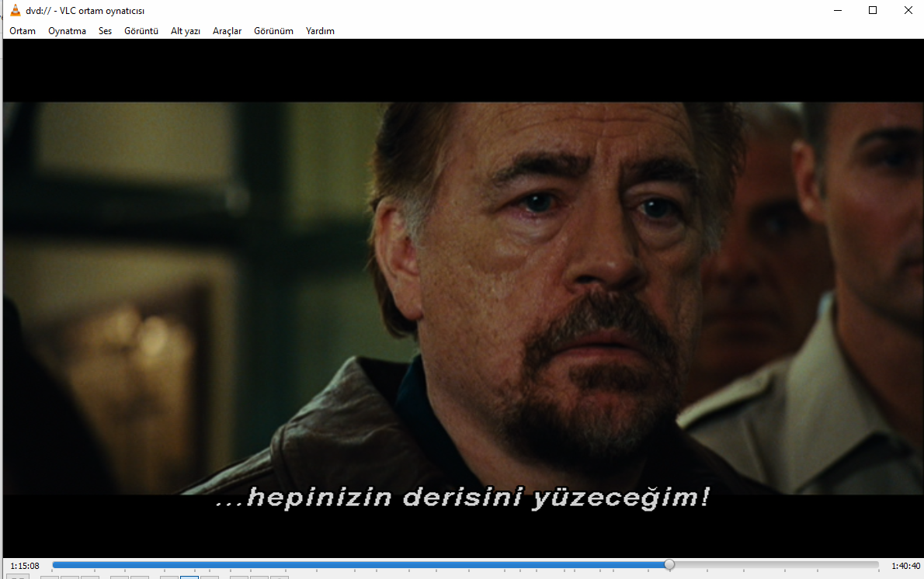The width and height of the screenshot is (924, 579).
Task: Click the total duration 1:40:40 label
Action: click(905, 566)
